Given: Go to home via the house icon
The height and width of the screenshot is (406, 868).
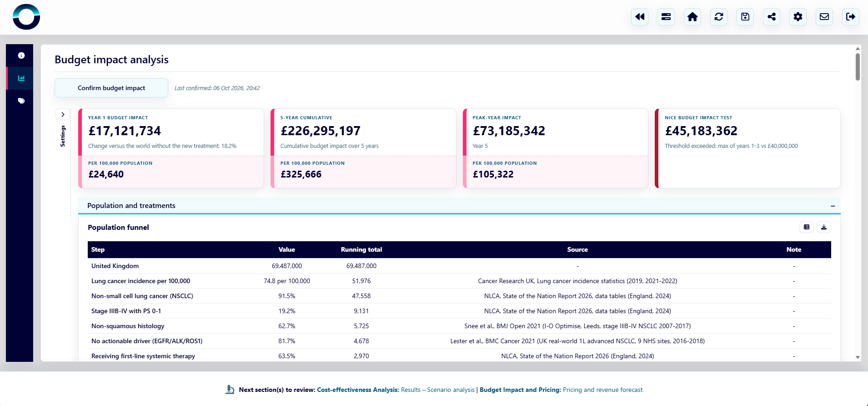Looking at the screenshot, I should pos(692,17).
